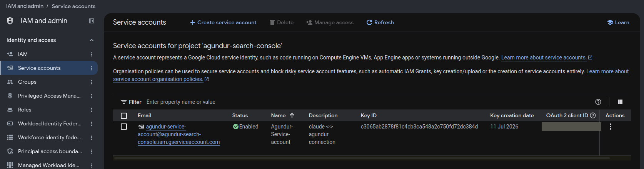Open more options next to Groups
The height and width of the screenshot is (169, 644).
[x=92, y=82]
